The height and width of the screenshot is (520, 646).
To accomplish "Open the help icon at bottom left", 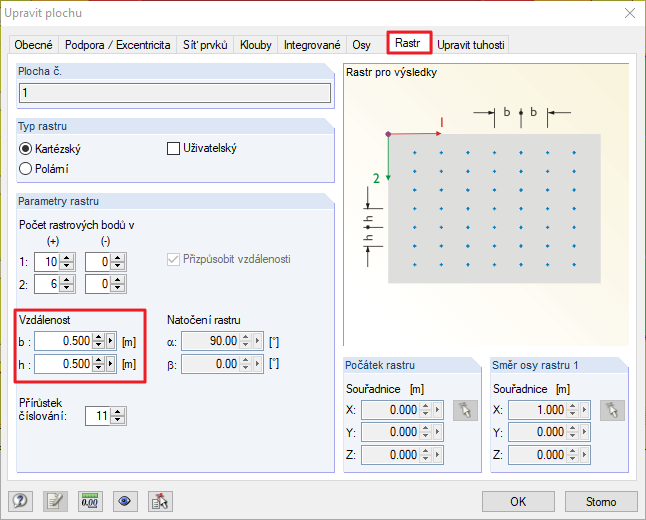I will pos(20,501).
